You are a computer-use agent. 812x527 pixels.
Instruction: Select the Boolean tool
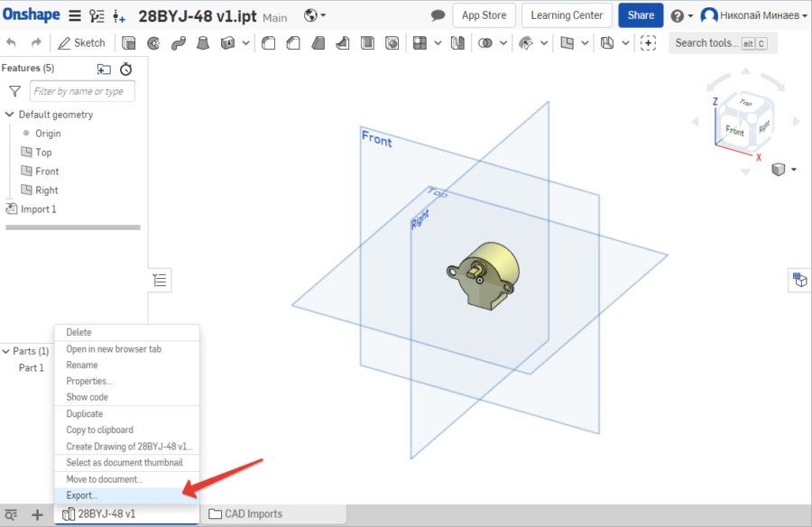coord(484,43)
